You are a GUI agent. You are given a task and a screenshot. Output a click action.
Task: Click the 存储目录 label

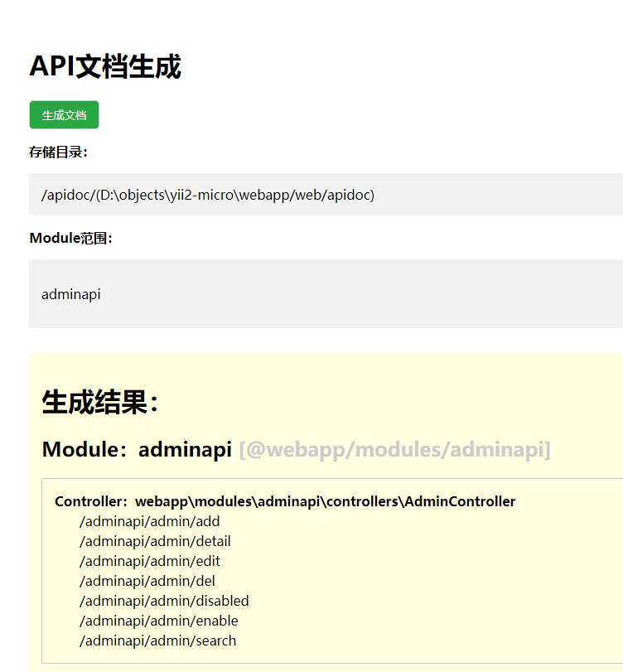click(58, 152)
